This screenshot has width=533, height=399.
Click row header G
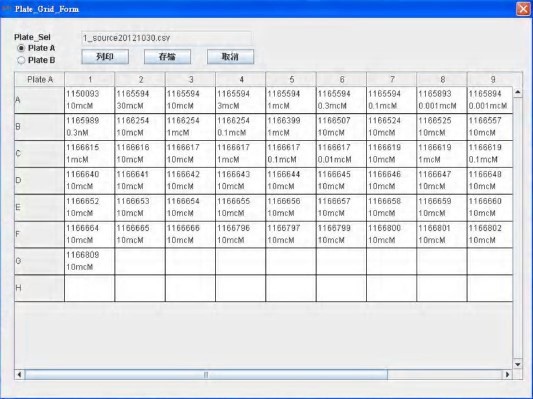coord(39,261)
